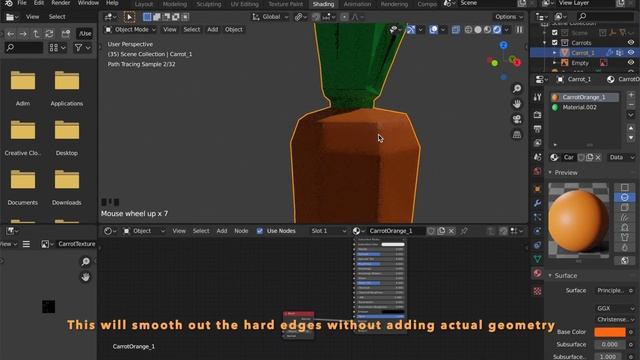Open the Modifiers wrench tab

[538, 203]
